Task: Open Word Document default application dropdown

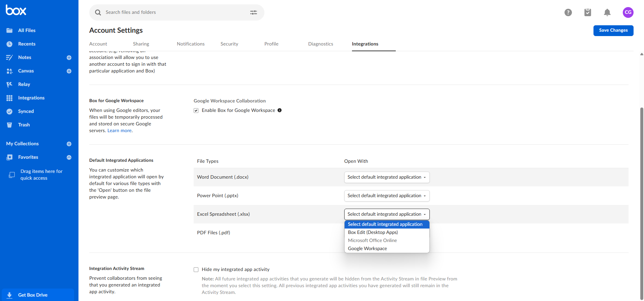Action: [387, 177]
